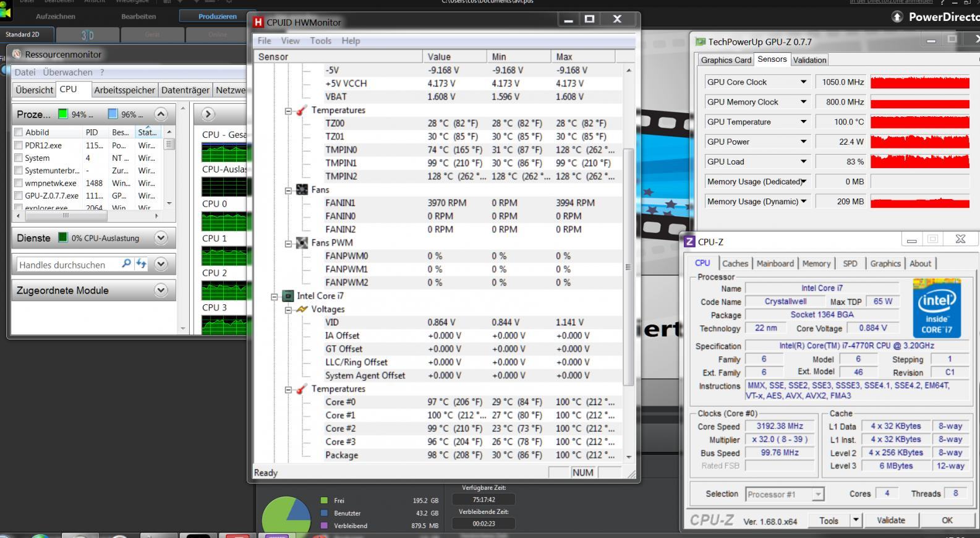Open the Überwachen menu in Ressourcenmonitor
Screen dimensions: 980x538
67,72
